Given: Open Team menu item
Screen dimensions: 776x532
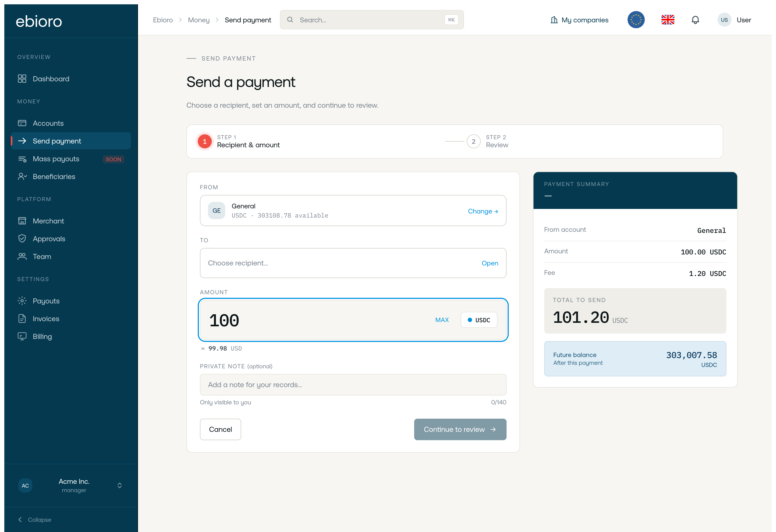Looking at the screenshot, I should tap(71, 256).
